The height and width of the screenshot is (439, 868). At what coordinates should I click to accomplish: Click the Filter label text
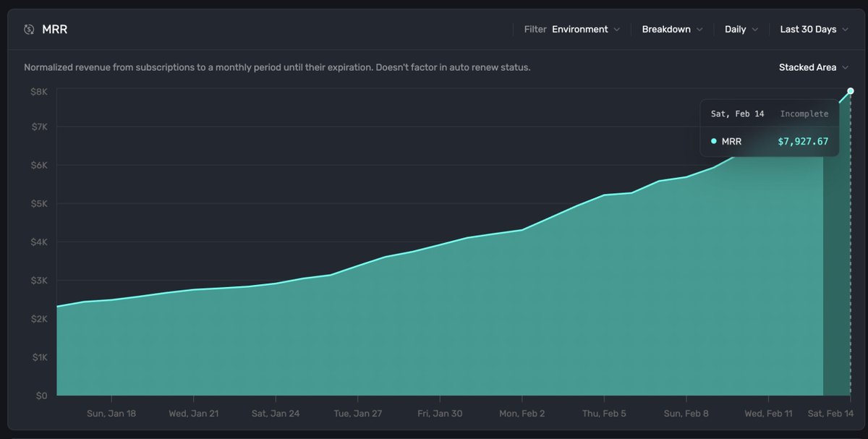(x=535, y=30)
